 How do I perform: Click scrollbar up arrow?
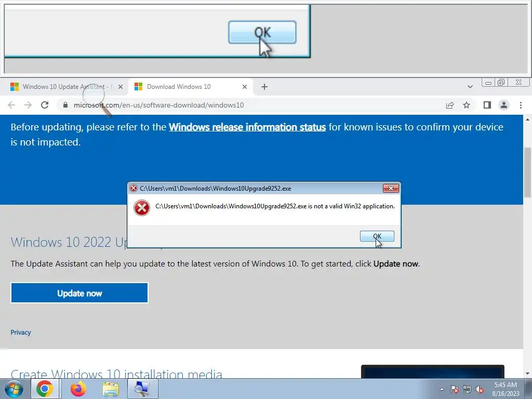coord(527,119)
